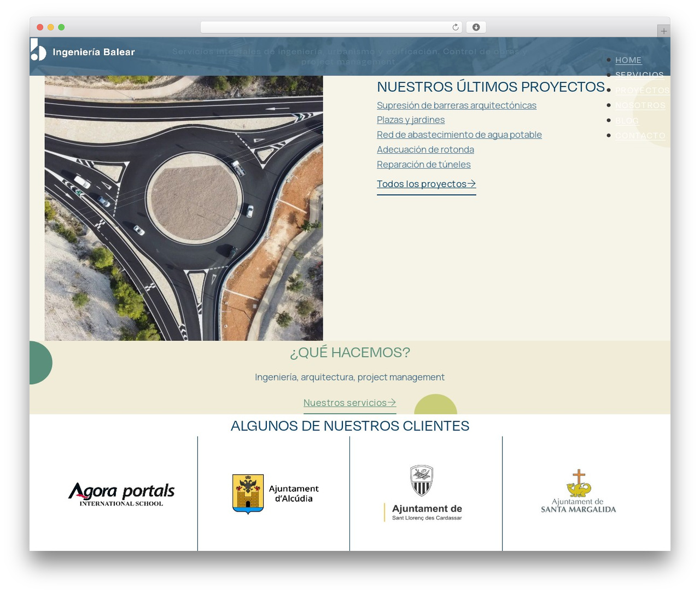Open the browser downloads button
Screen dimensions: 700x593
click(x=476, y=27)
